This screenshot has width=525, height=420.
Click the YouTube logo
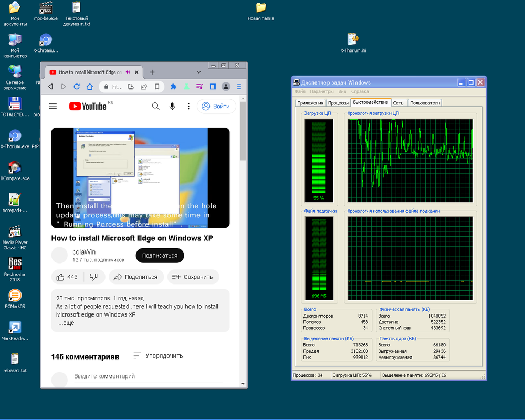(x=88, y=106)
